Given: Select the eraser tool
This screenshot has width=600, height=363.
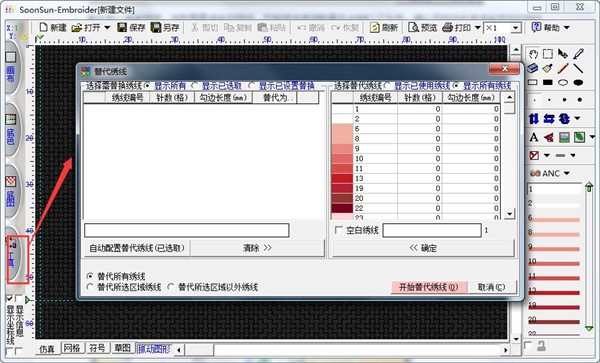Looking at the screenshot, I should 533,68.
